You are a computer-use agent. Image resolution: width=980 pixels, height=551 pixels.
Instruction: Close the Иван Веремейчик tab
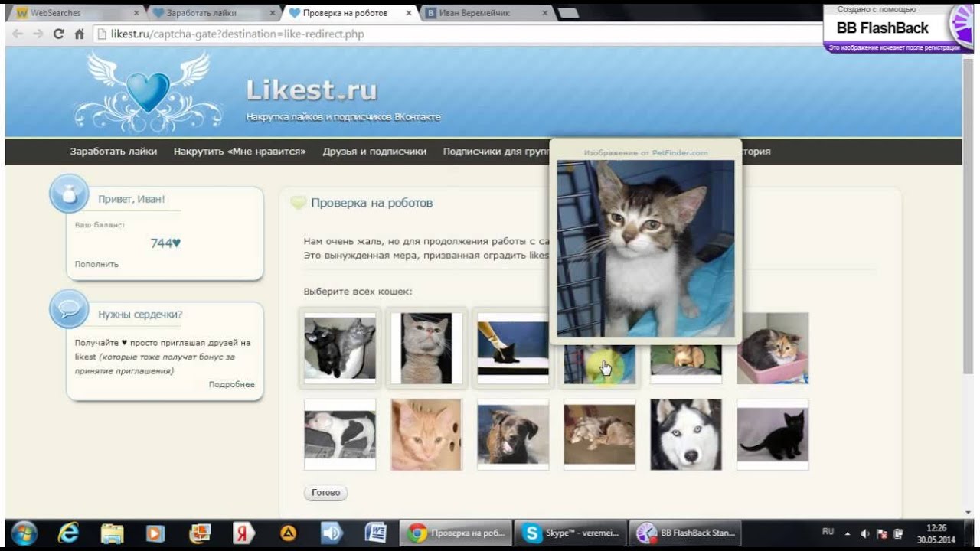[545, 13]
